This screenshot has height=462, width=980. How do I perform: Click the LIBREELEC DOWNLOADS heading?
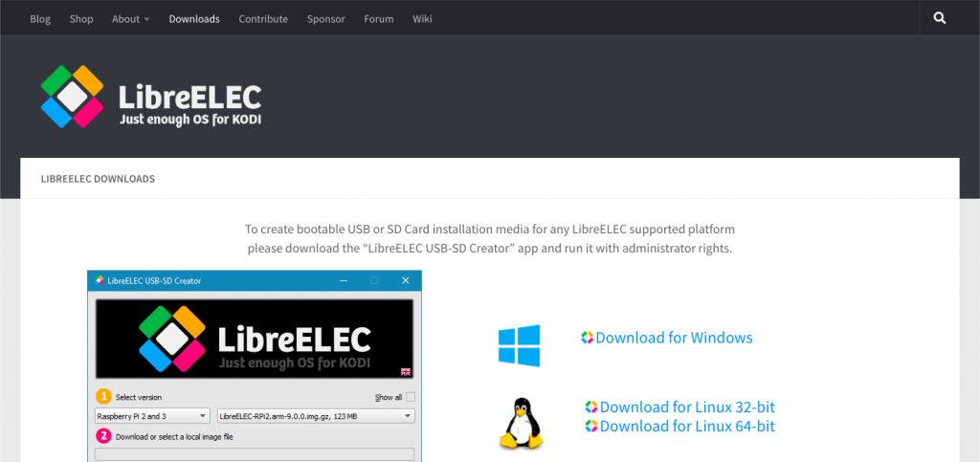coord(99,179)
